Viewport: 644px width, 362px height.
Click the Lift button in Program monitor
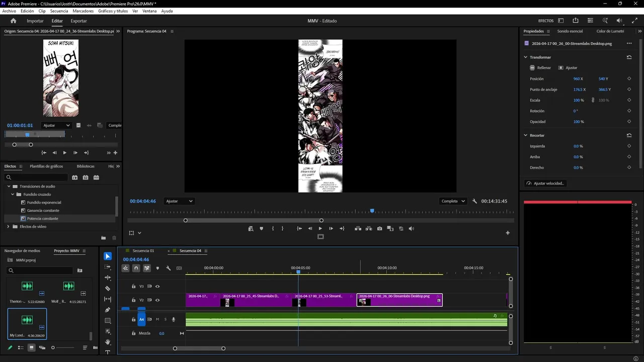(358, 229)
